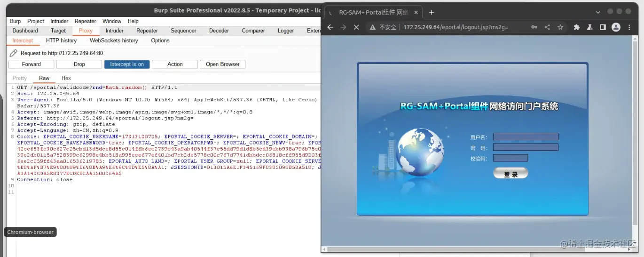Viewport: 644px width, 257px height.
Task: Toggle the browser side panel icon
Action: [603, 27]
